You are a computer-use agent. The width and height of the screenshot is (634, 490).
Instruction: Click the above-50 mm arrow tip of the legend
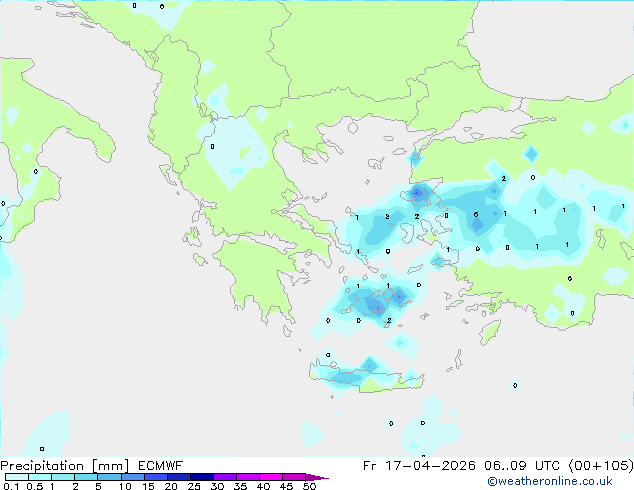pos(317,477)
